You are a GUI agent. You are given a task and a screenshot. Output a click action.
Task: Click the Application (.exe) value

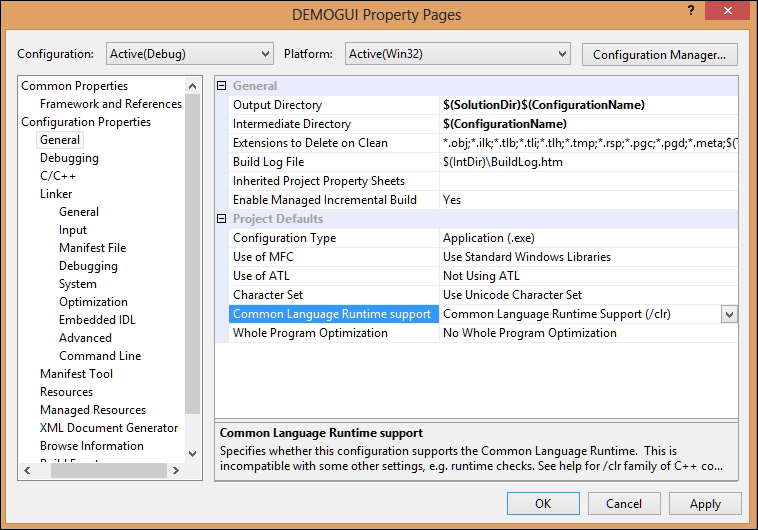(x=489, y=238)
